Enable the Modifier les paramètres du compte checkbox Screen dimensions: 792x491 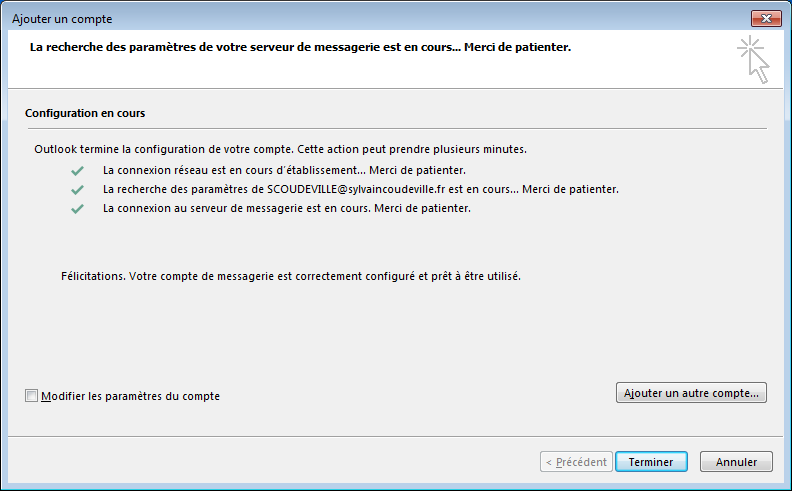coord(31,396)
